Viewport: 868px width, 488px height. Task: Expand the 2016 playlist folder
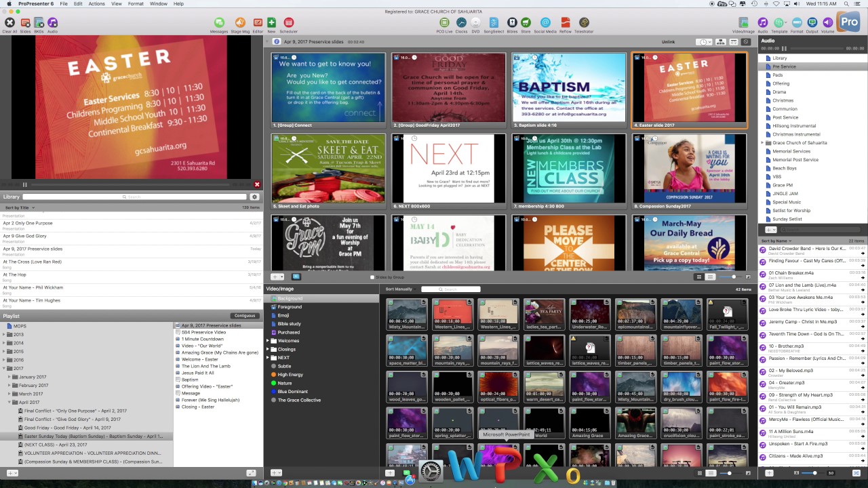point(5,360)
